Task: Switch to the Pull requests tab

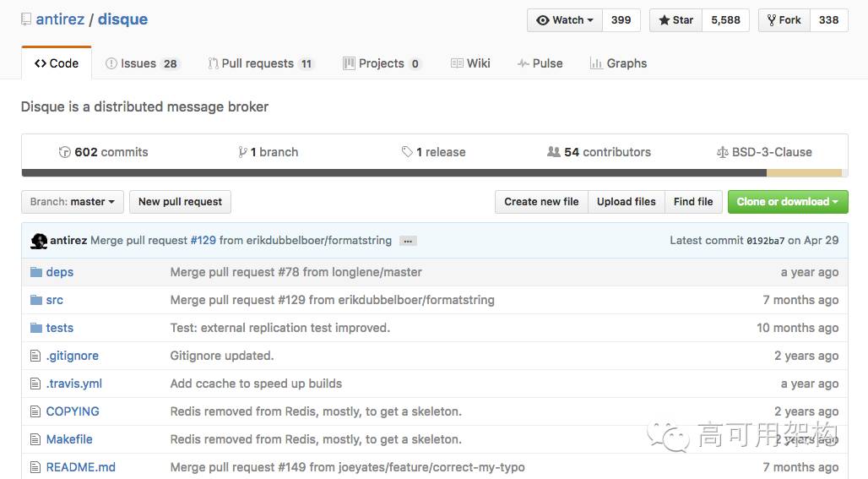Action: click(x=261, y=63)
